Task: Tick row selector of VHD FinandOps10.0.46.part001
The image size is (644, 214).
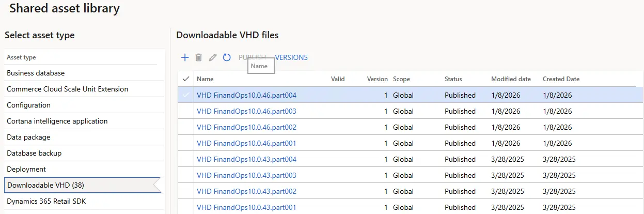Action: pyautogui.click(x=186, y=143)
